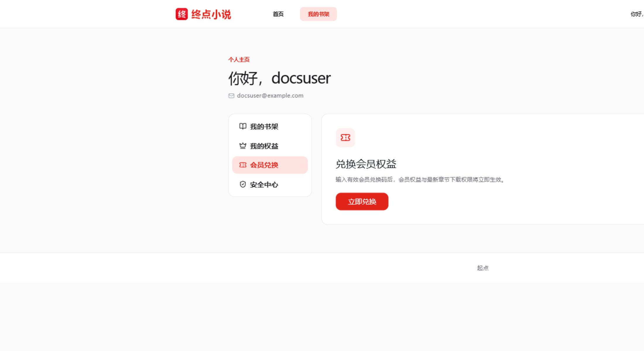
Task: Select 我的书架 label in the sidebar
Action: 264,127
